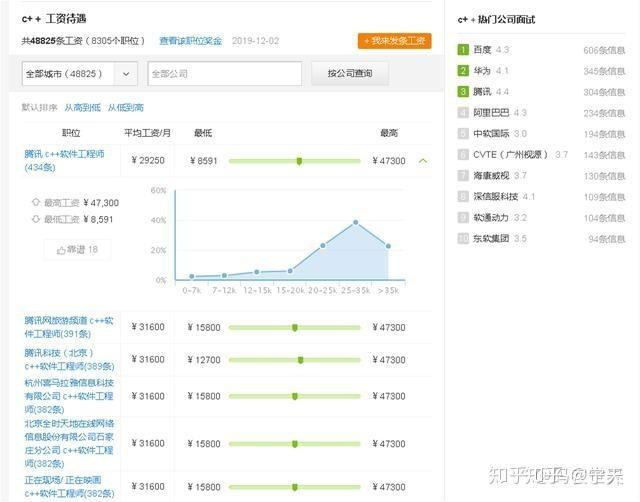Open 腾讯 in hot companies list

482,92
